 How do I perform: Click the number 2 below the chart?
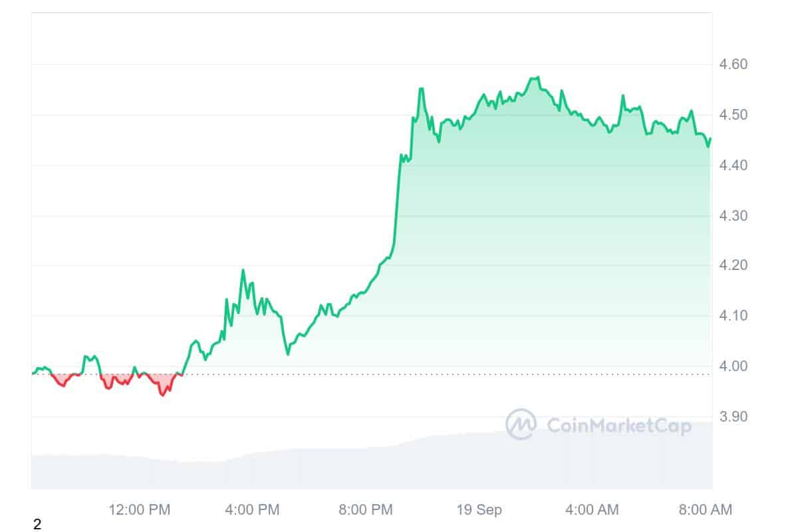click(x=37, y=525)
